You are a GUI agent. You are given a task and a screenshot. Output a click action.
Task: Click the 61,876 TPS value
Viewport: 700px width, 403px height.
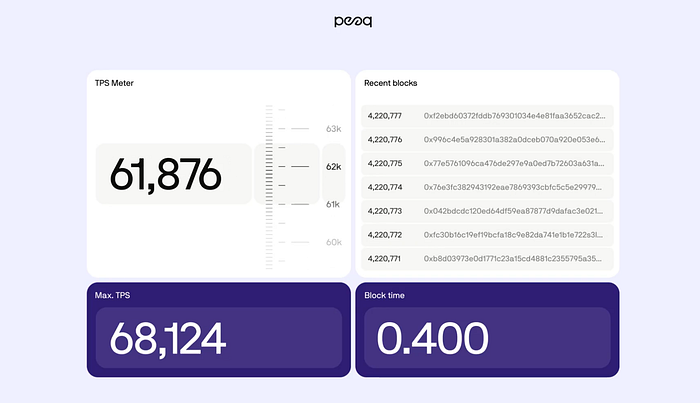pyautogui.click(x=166, y=174)
